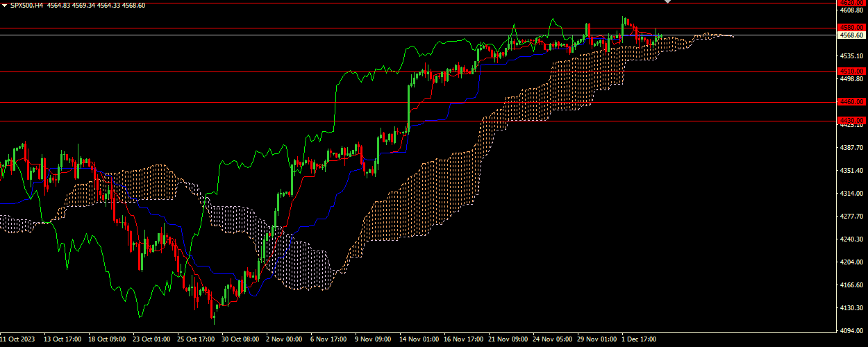
Task: Click the 21 Nov 09:00 time axis label
Action: click(x=508, y=340)
